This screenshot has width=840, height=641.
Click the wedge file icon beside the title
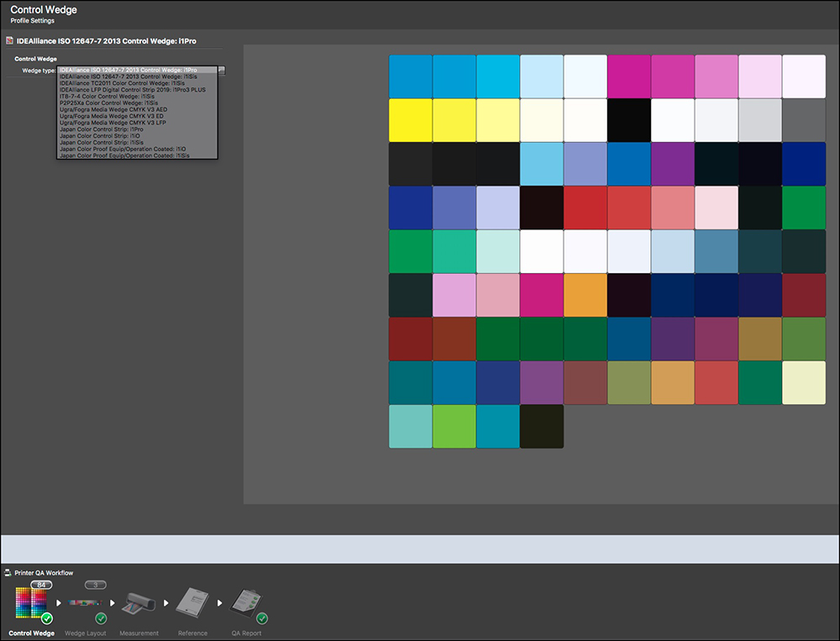pyautogui.click(x=9, y=40)
